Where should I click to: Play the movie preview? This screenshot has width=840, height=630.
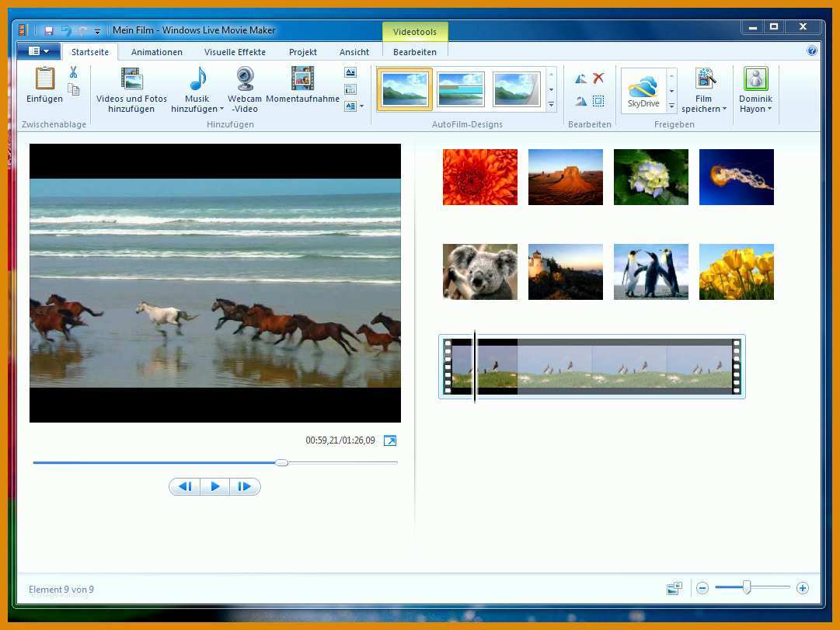(214, 486)
